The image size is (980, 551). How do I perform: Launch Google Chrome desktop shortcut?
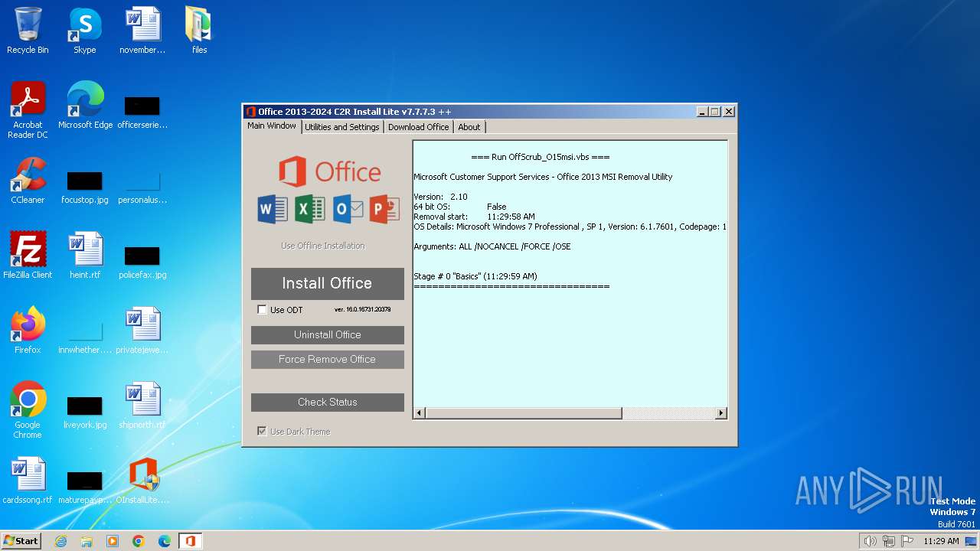coord(28,409)
